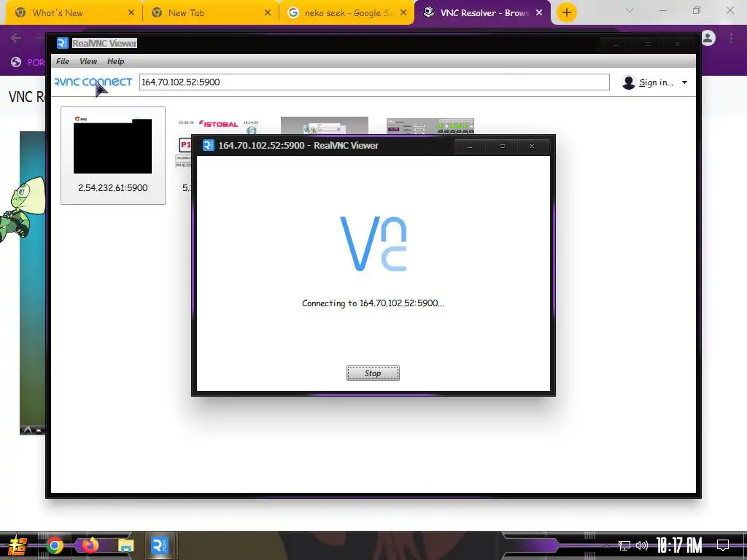The image size is (747, 560).
Task: Open a new browser tab with plus button
Action: [566, 13]
